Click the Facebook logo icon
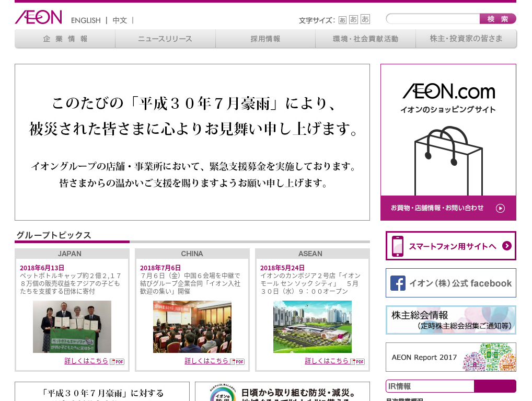This screenshot has width=532, height=401. point(398,283)
